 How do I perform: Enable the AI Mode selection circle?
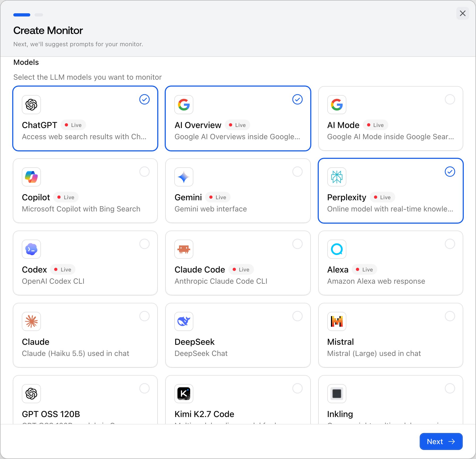coord(450,99)
